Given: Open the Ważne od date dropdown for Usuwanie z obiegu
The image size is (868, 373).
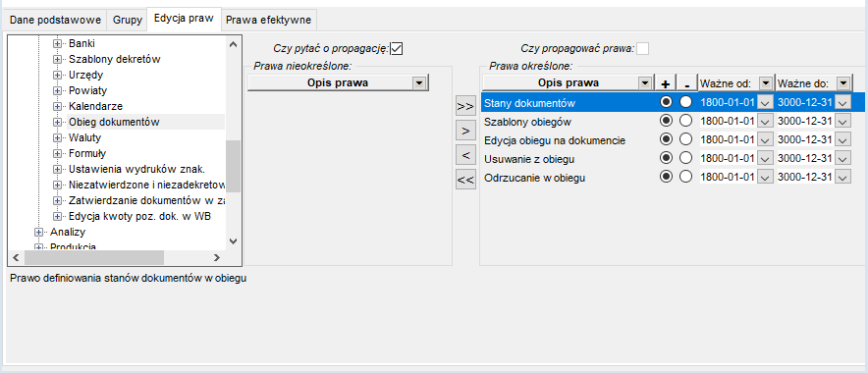Looking at the screenshot, I should tap(765, 158).
